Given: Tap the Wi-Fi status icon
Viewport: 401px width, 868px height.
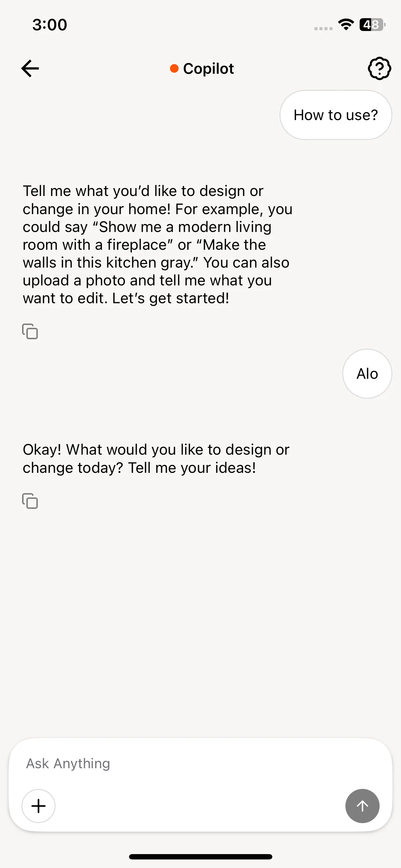Looking at the screenshot, I should coord(346,25).
